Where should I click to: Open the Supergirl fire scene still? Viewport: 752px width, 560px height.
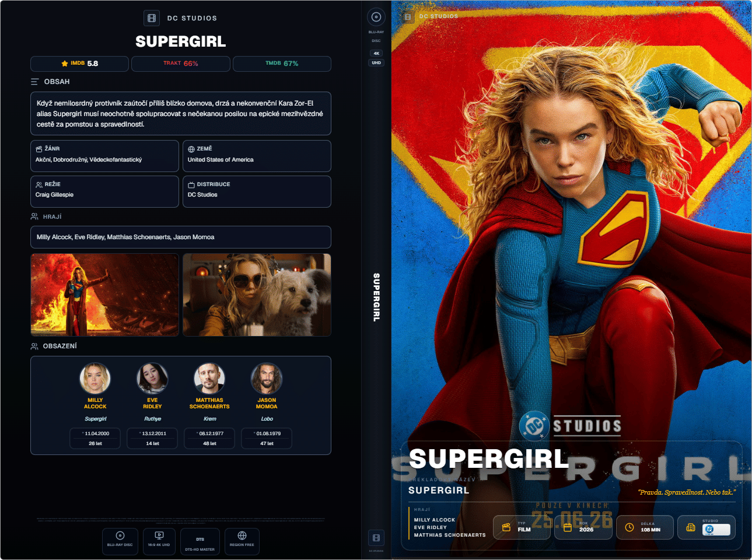coord(105,295)
